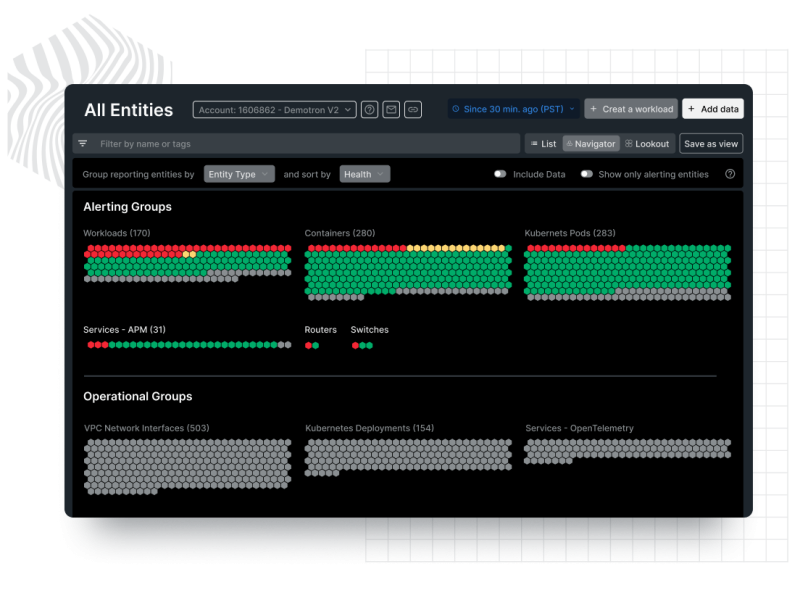Click the List view icon
The height and width of the screenshot is (606, 800).
click(534, 143)
